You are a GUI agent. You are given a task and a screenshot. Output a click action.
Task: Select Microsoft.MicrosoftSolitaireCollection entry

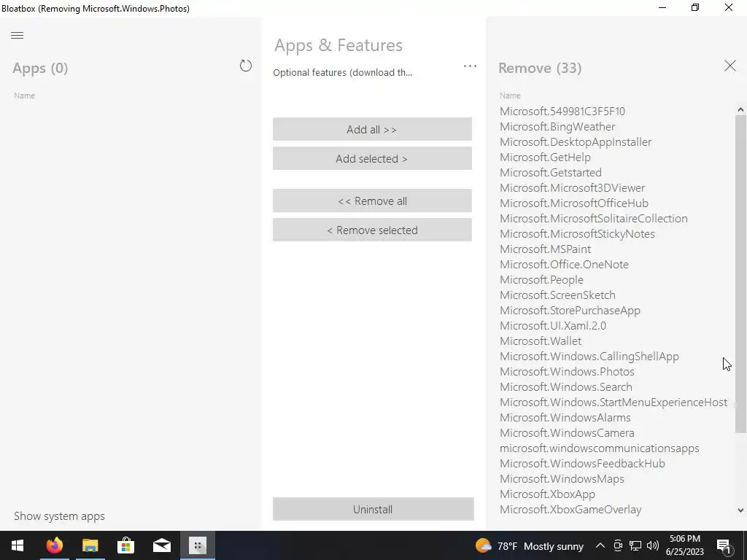pyautogui.click(x=594, y=219)
